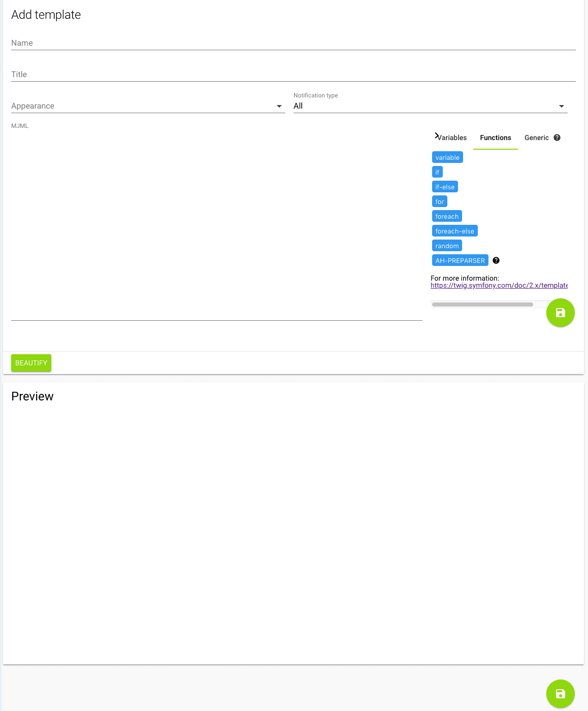Insert the random snippet
Screen dimensions: 588x711
447,245
